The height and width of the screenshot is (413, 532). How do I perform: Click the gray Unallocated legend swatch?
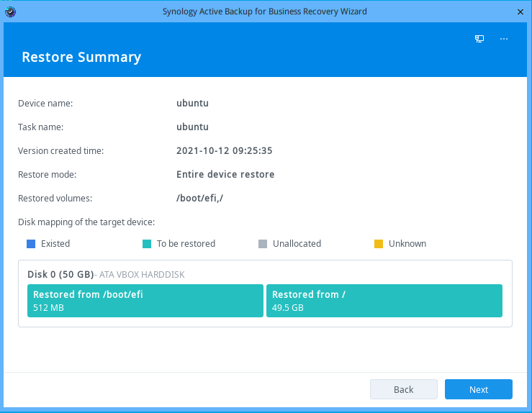coord(263,244)
